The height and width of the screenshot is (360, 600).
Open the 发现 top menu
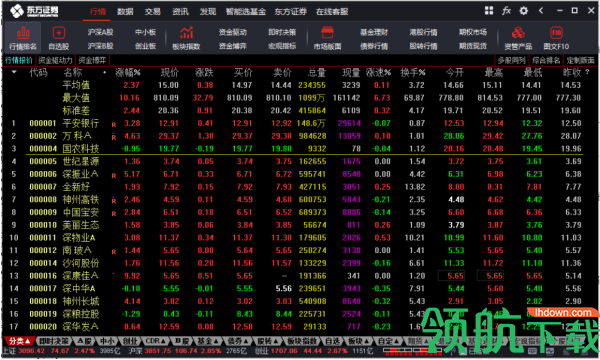coord(208,11)
